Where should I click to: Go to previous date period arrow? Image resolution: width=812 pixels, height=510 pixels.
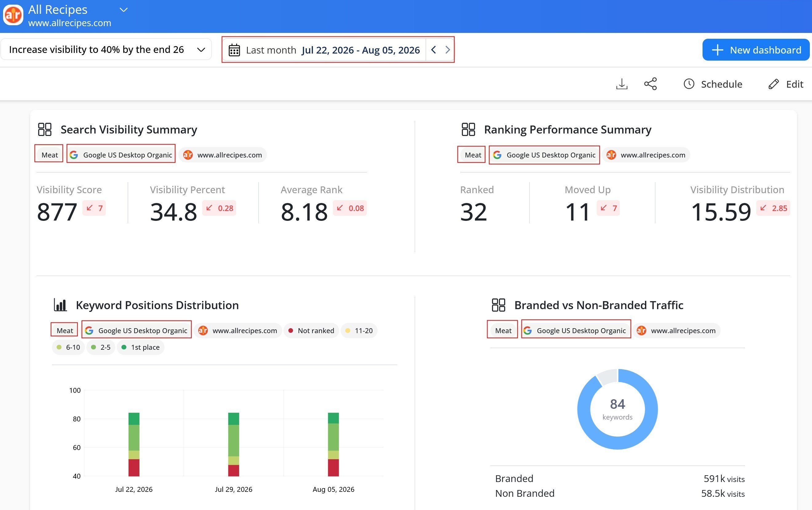pyautogui.click(x=434, y=50)
